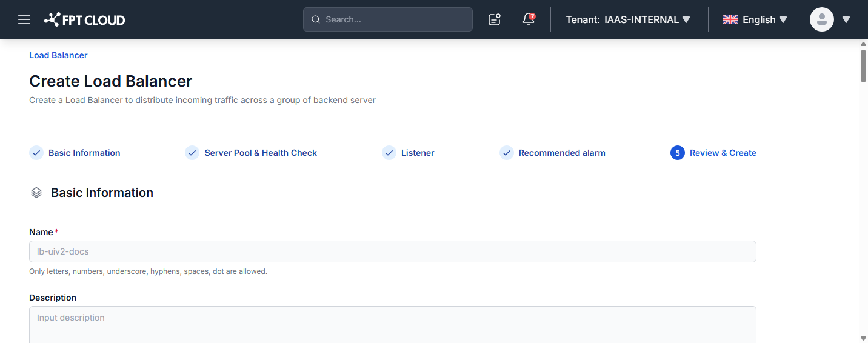Expand the Tenant IAAS-INTERNAL dropdown
This screenshot has height=343, width=868.
pyautogui.click(x=628, y=19)
